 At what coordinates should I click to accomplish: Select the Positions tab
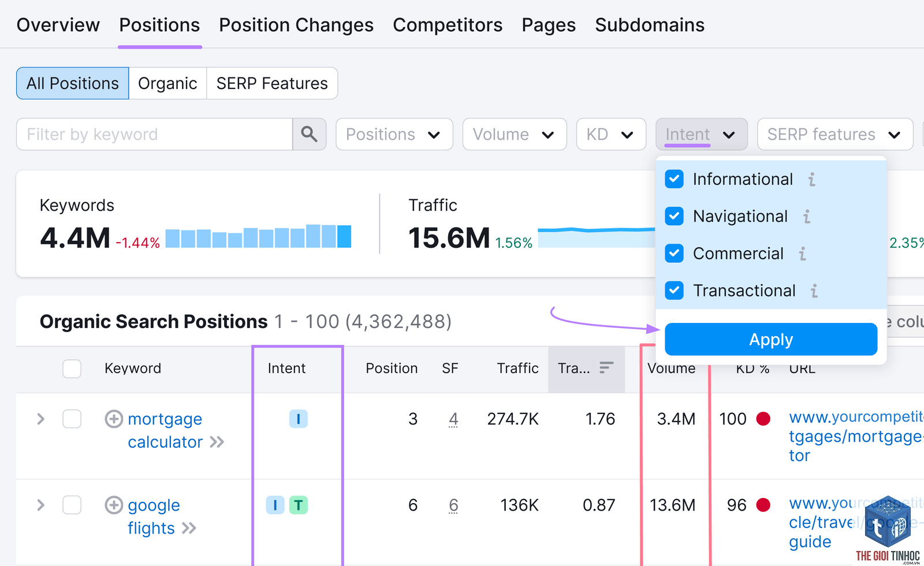tap(159, 25)
